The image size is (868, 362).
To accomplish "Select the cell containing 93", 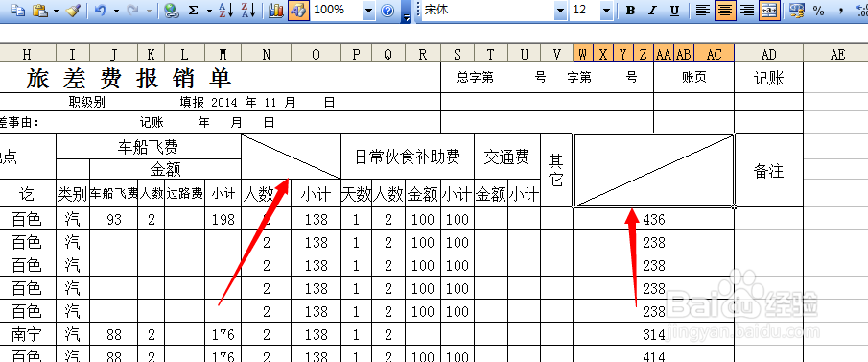I will pyautogui.click(x=114, y=220).
